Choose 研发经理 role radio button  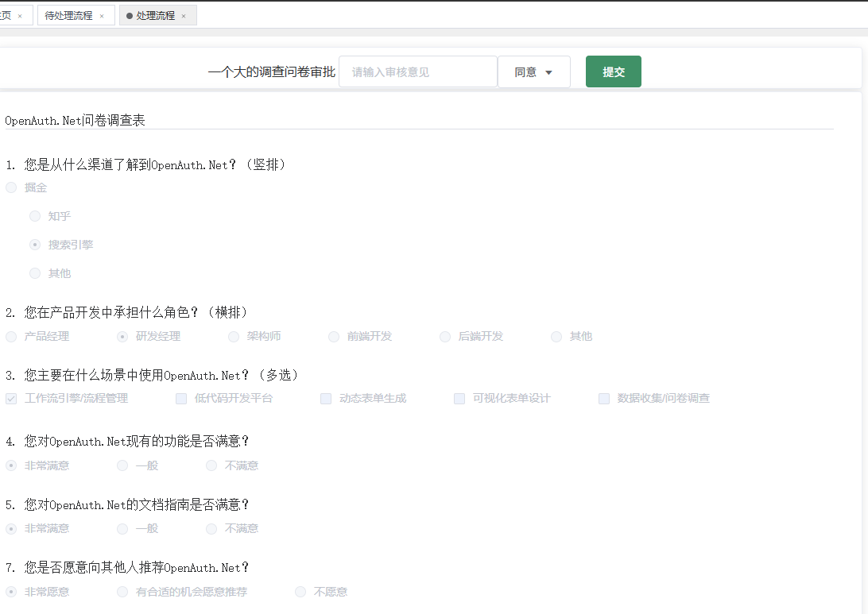122,336
